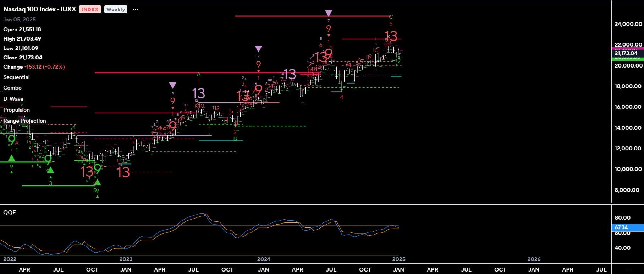This screenshot has height=274, width=644.
Task: Click the purple down-triangle above January 2024
Action: click(x=258, y=49)
